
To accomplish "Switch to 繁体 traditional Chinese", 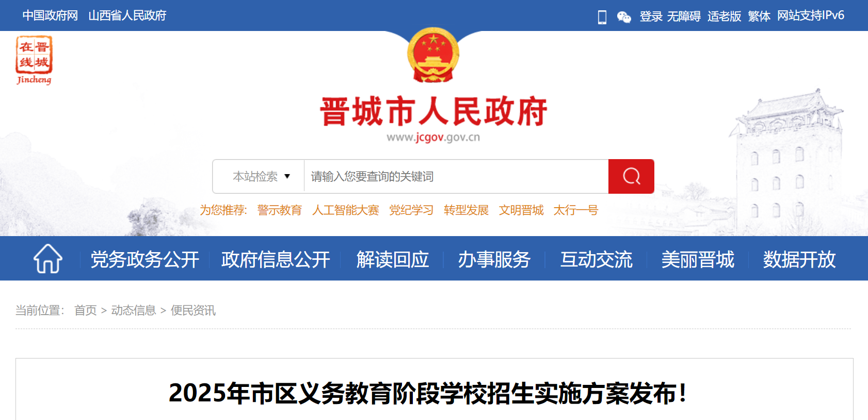I will [759, 16].
